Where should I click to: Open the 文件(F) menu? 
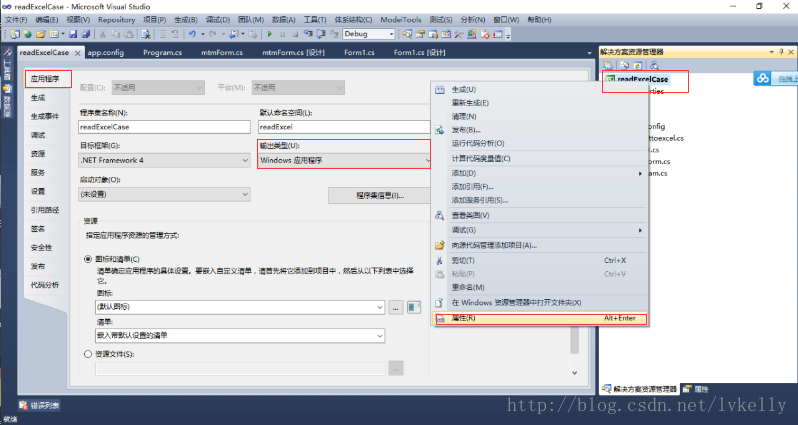16,19
